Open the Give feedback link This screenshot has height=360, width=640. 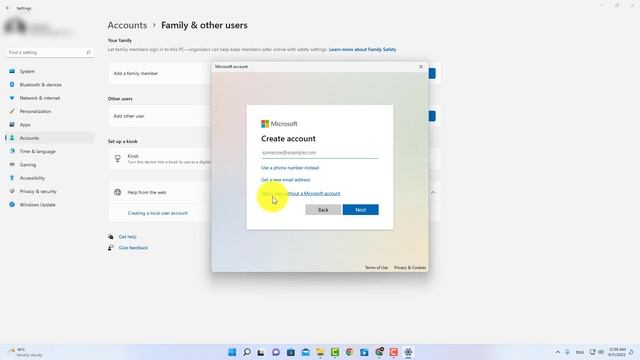(x=133, y=248)
